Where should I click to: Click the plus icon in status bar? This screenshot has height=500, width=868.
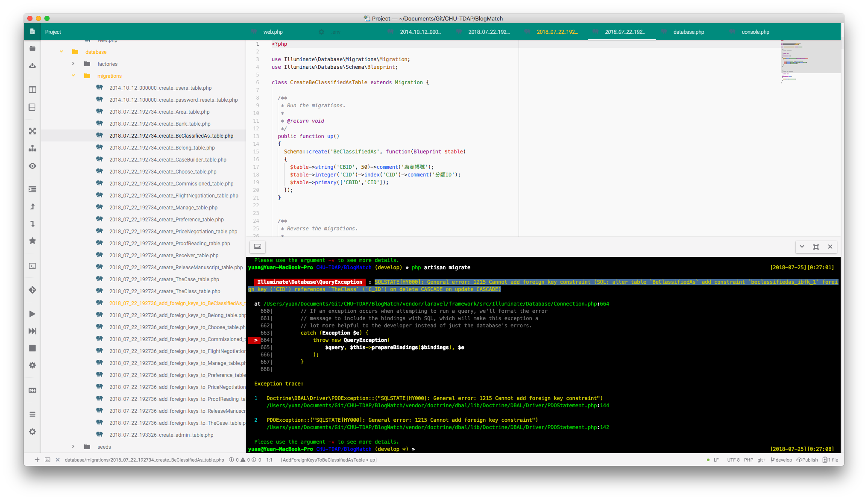coord(37,460)
